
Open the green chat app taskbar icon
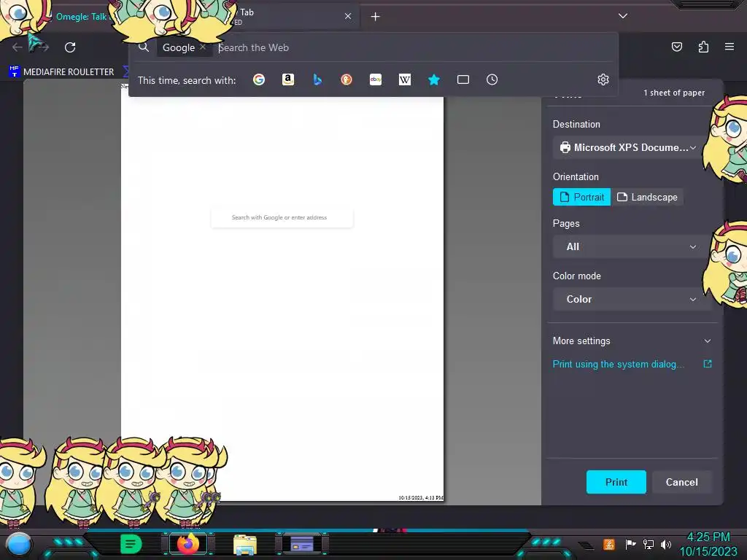pos(131,544)
